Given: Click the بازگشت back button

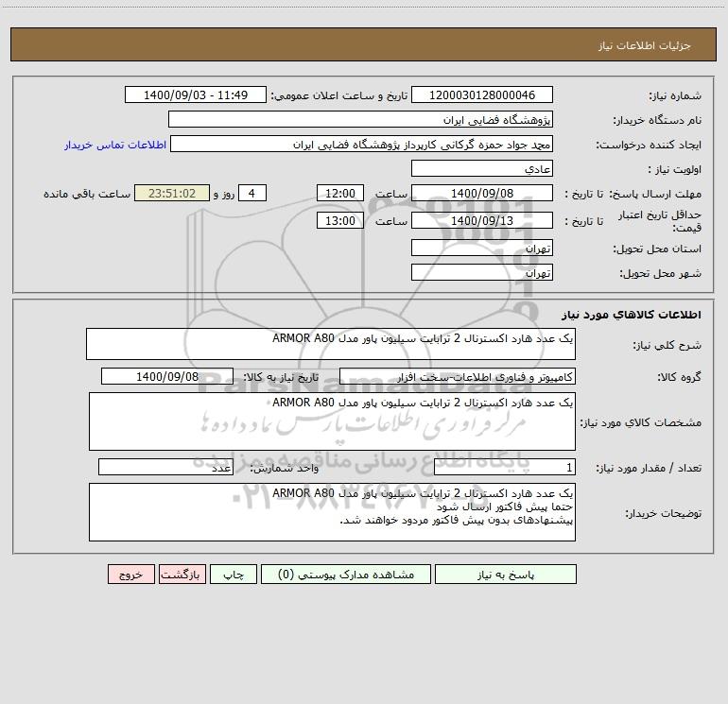Looking at the screenshot, I should coord(182,574).
